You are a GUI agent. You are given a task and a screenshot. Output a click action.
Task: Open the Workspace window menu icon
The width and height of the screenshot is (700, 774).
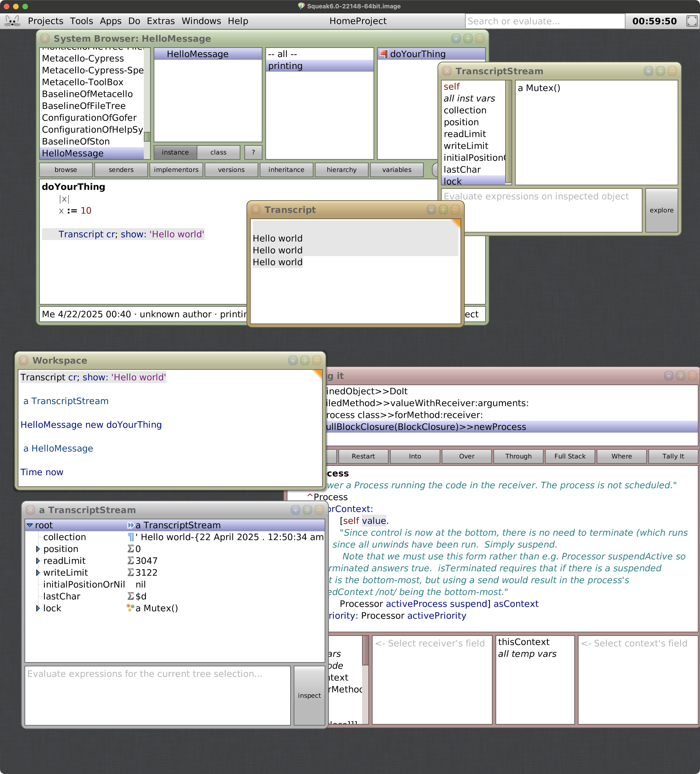tap(293, 360)
